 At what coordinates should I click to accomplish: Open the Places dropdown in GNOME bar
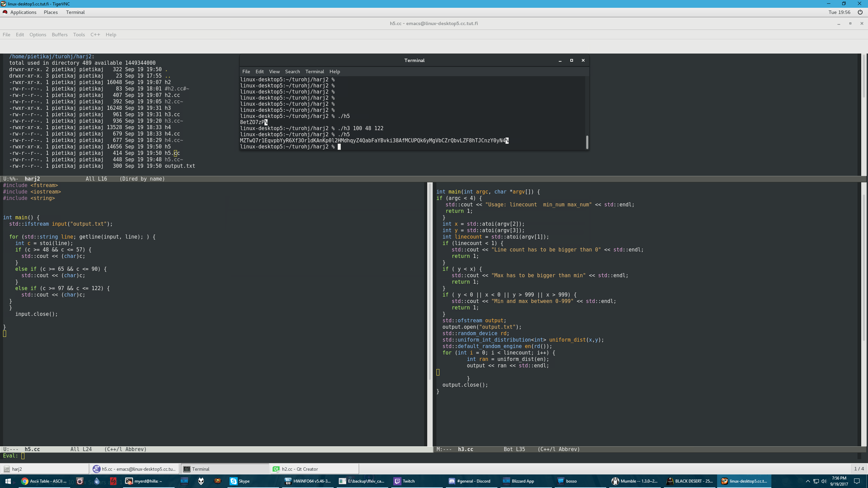51,12
